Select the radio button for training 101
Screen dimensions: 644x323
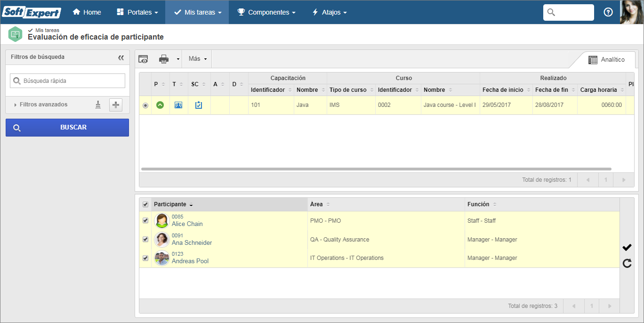[x=145, y=105]
